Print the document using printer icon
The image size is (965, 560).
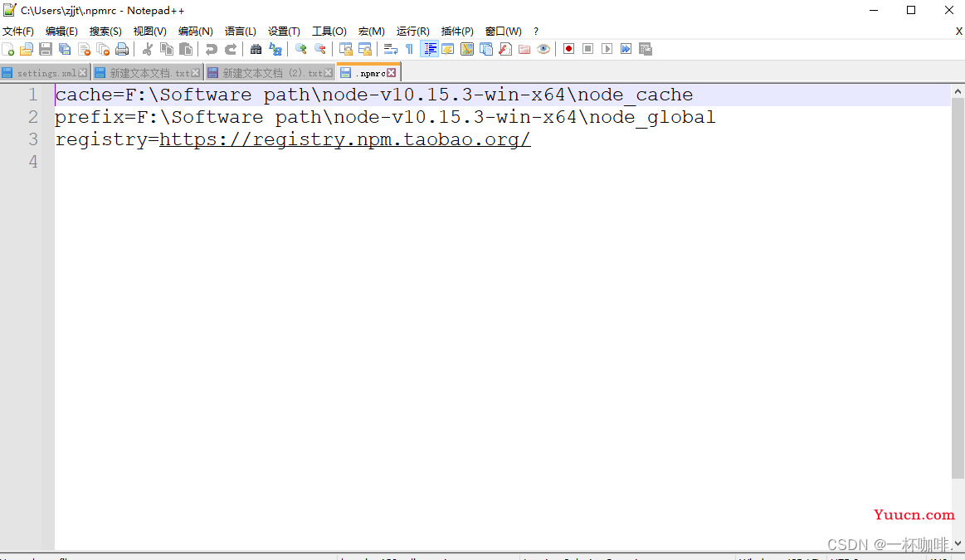pos(123,49)
